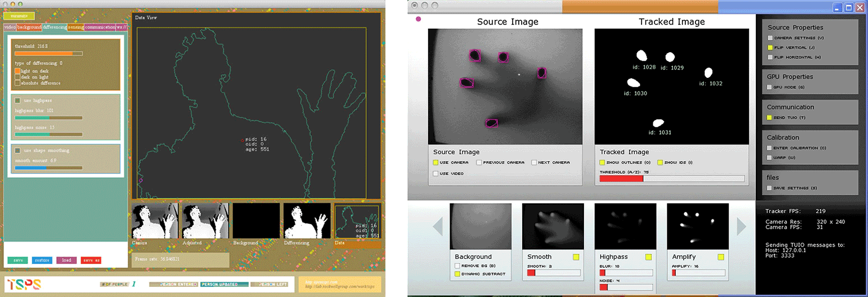868x297 pixels.
Task: Switch to the video tab in TSPS
Action: 10,27
